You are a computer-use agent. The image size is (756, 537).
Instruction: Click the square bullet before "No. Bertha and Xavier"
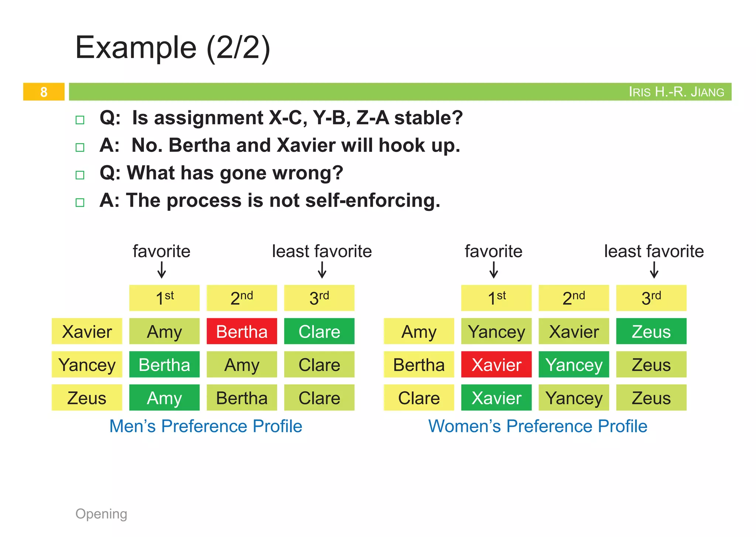click(x=80, y=148)
